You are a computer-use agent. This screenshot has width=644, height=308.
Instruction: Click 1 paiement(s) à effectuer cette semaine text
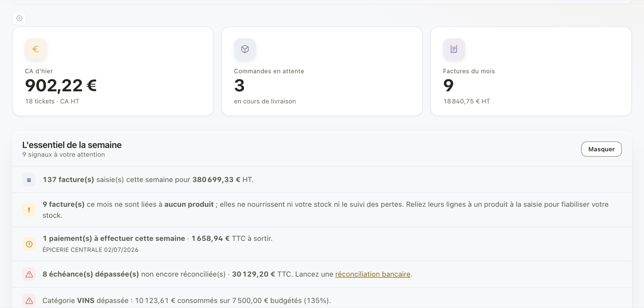[114, 239]
